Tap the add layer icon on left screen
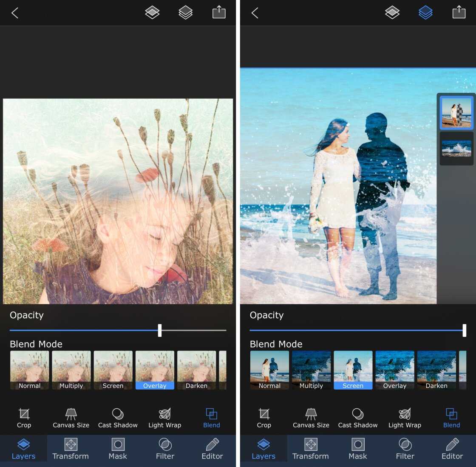476x467 pixels. 152,13
